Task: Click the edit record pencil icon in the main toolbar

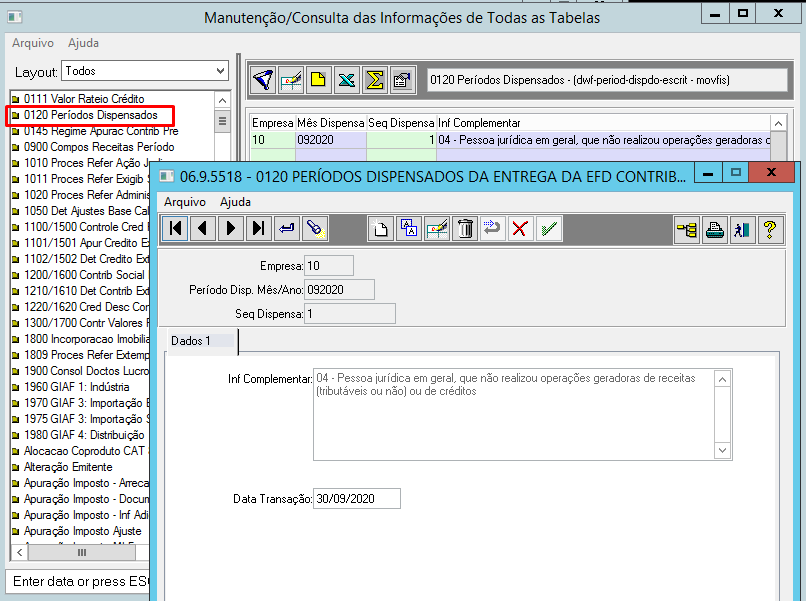Action: [291, 80]
